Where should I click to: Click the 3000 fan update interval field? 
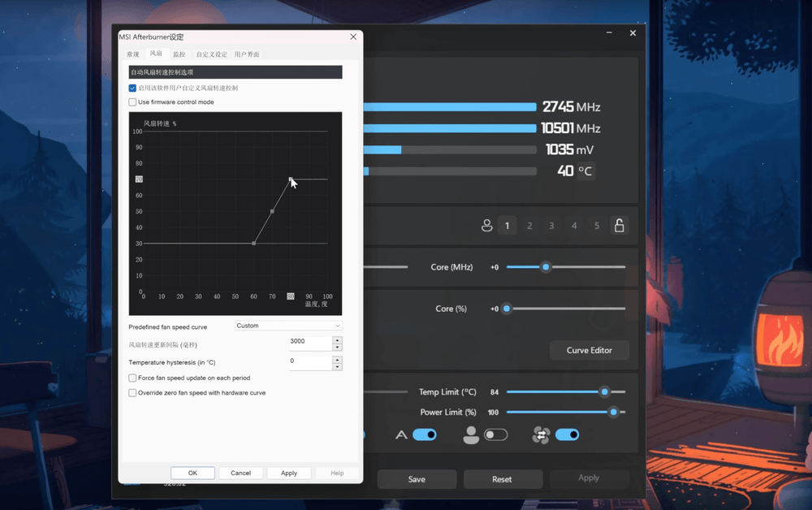[310, 343]
